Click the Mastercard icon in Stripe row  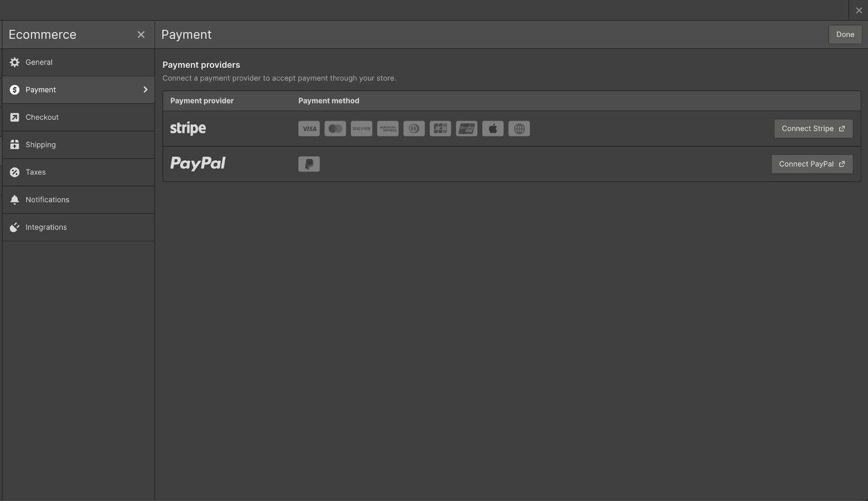coord(335,128)
